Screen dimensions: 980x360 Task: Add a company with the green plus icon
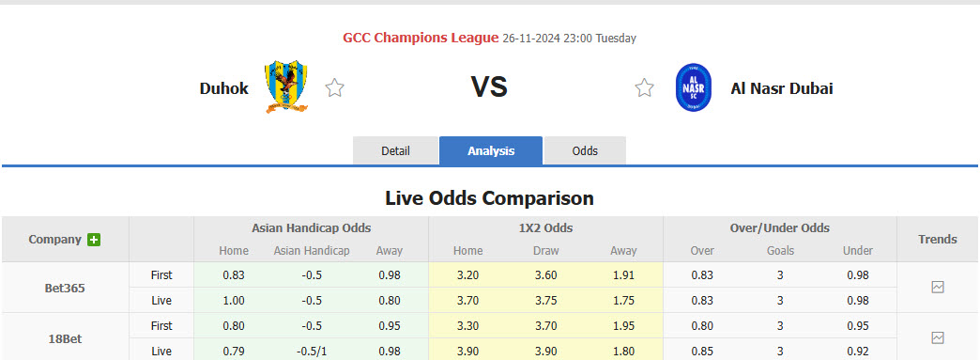point(94,239)
